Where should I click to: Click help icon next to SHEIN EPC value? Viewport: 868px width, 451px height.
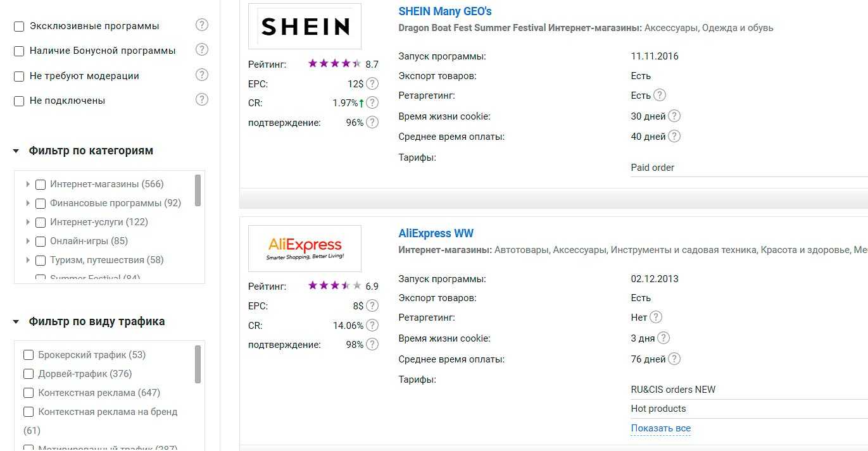point(372,83)
